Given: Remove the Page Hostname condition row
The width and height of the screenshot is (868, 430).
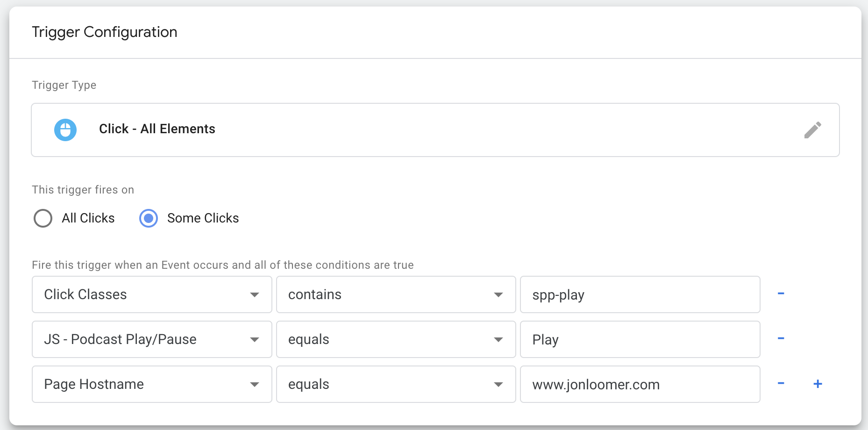Looking at the screenshot, I should (x=781, y=383).
